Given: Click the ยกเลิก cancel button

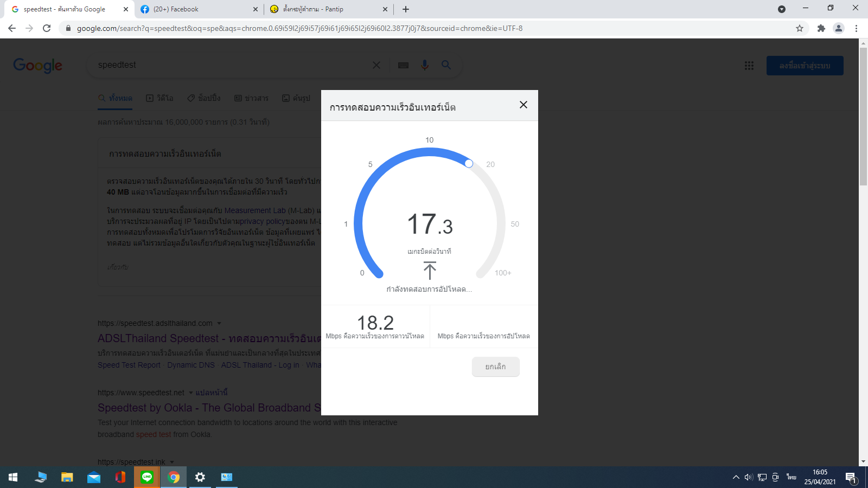Looking at the screenshot, I should click(495, 367).
